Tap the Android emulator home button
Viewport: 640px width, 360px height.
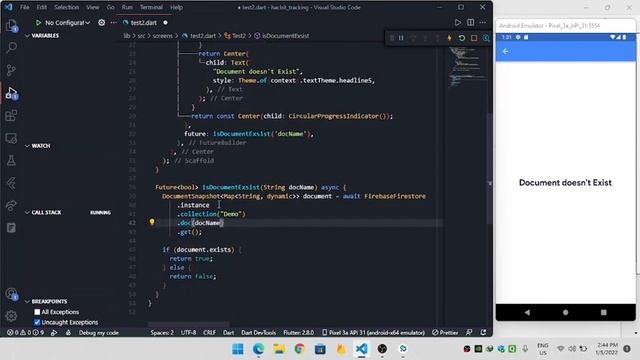(565, 312)
